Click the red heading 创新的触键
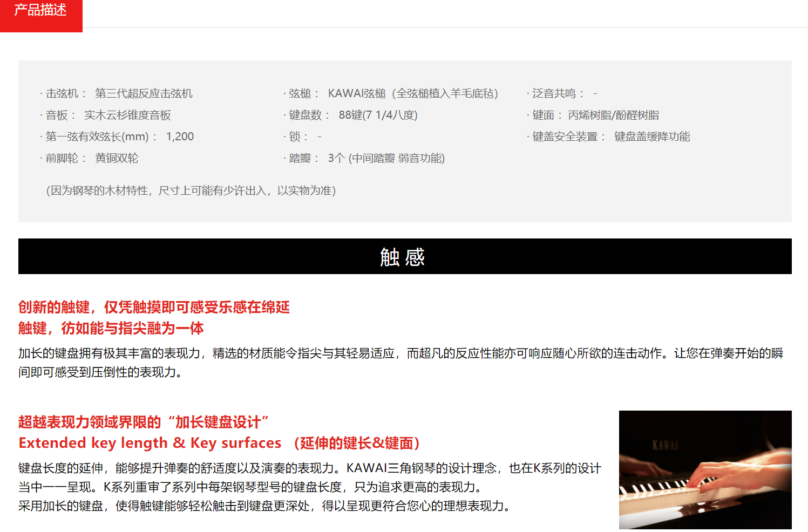The image size is (808, 532). 154,307
